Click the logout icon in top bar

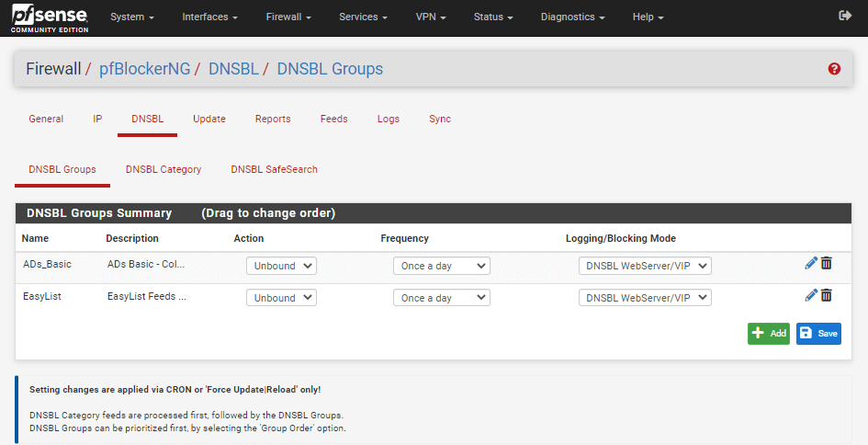coord(845,17)
